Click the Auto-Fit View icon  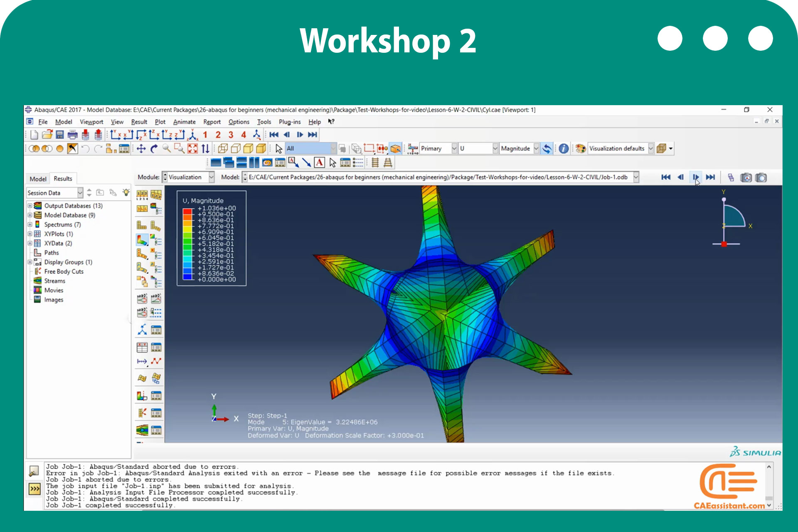(x=192, y=148)
